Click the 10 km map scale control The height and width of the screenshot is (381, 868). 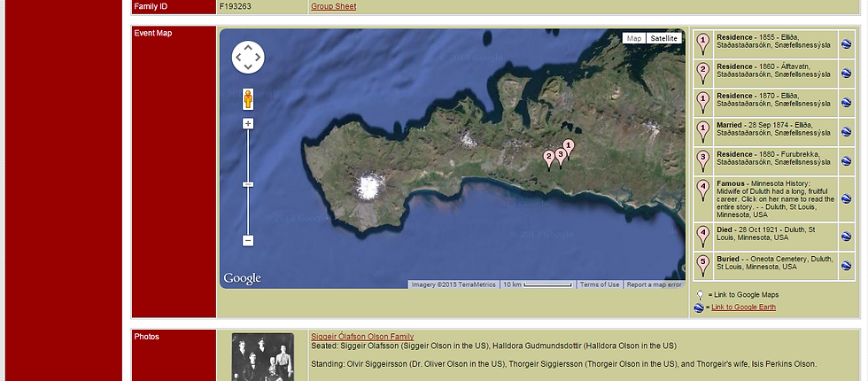537,284
